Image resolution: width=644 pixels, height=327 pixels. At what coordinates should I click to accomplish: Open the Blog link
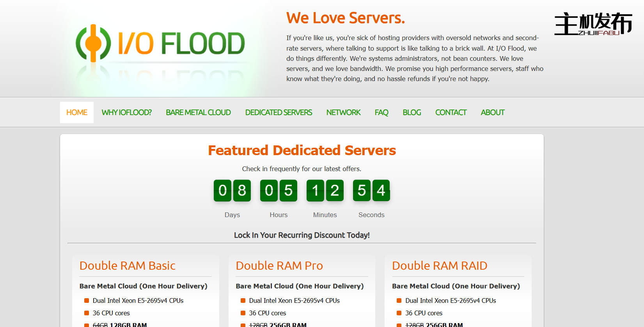point(412,113)
